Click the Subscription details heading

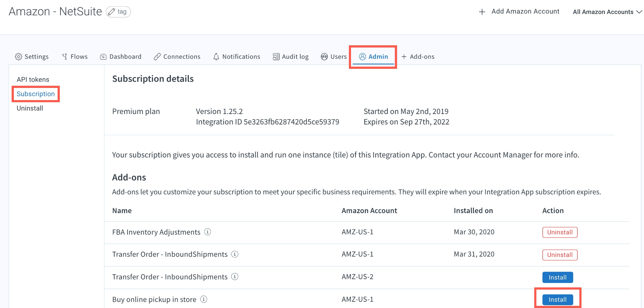pos(153,79)
